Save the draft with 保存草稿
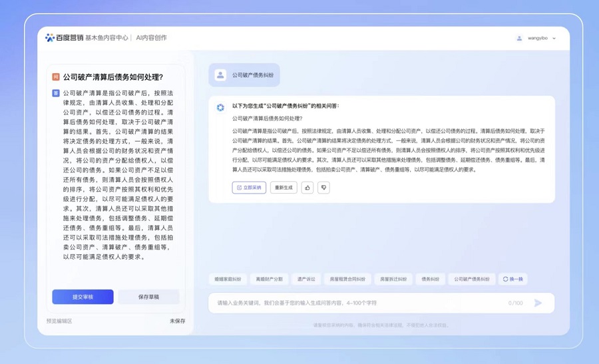The height and width of the screenshot is (364, 599). coord(148,297)
